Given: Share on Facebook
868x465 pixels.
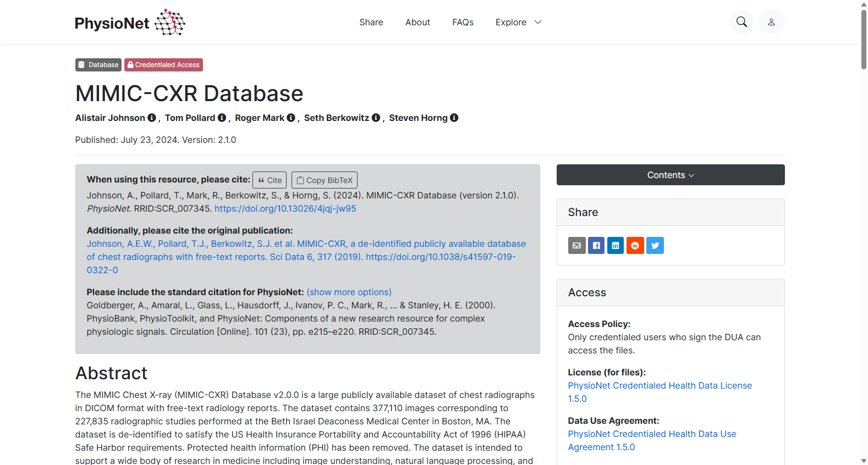Looking at the screenshot, I should click(596, 245).
